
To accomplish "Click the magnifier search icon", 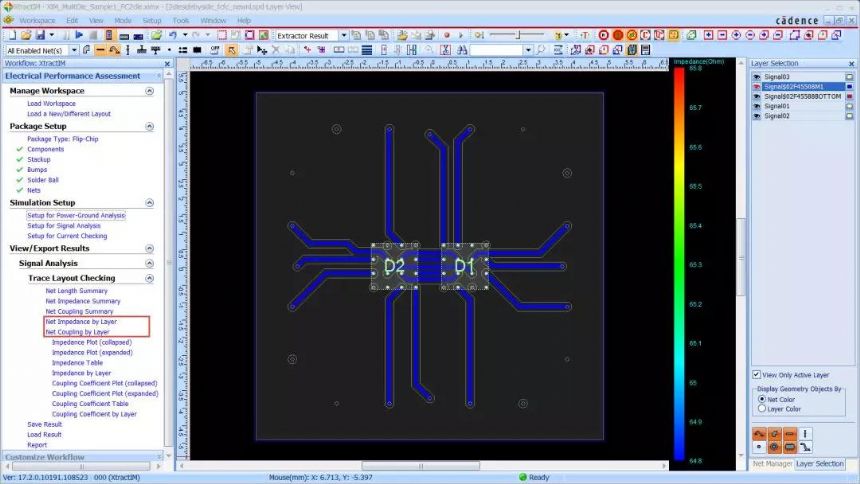I will (x=541, y=50).
